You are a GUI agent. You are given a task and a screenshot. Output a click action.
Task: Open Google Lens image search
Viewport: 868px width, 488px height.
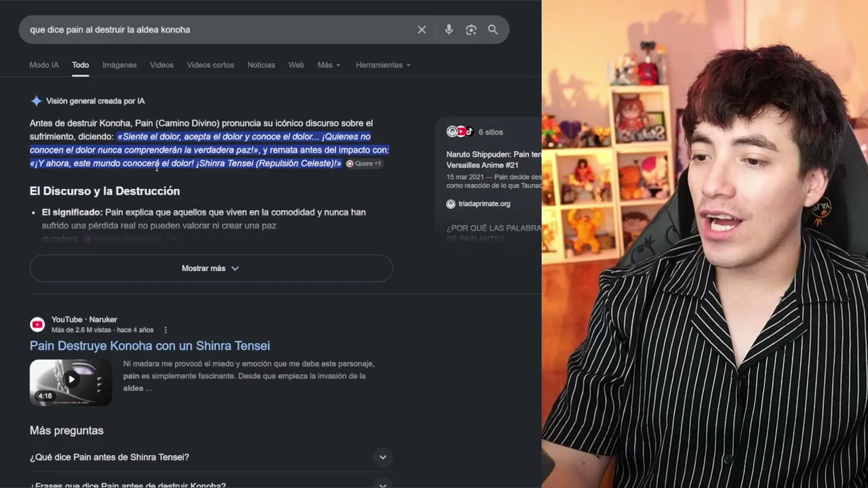471,30
